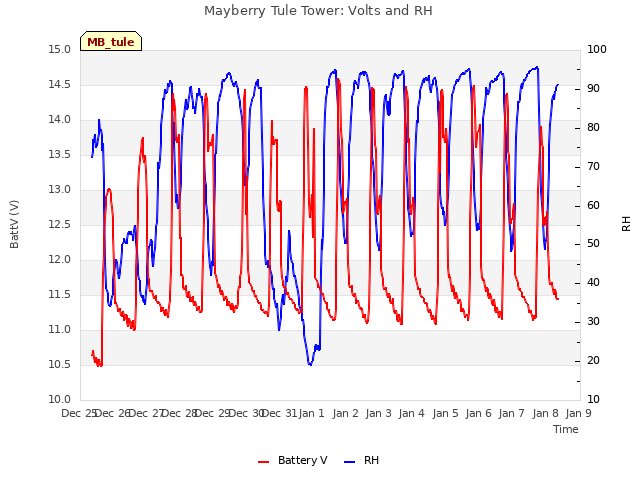Click the 12.0 voltage tick label

(60, 260)
